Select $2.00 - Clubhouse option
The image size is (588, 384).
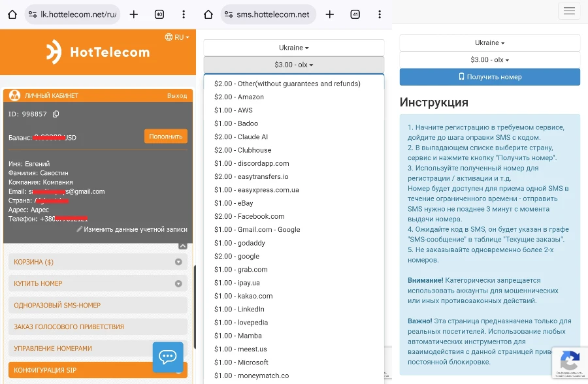pyautogui.click(x=294, y=150)
